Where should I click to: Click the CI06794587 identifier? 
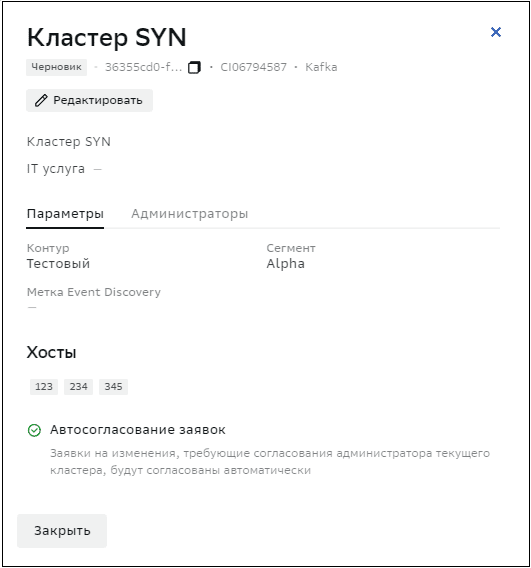(254, 67)
